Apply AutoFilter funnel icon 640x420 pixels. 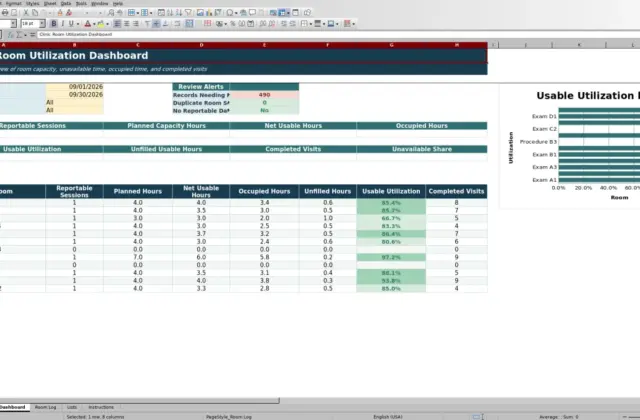[188, 13]
